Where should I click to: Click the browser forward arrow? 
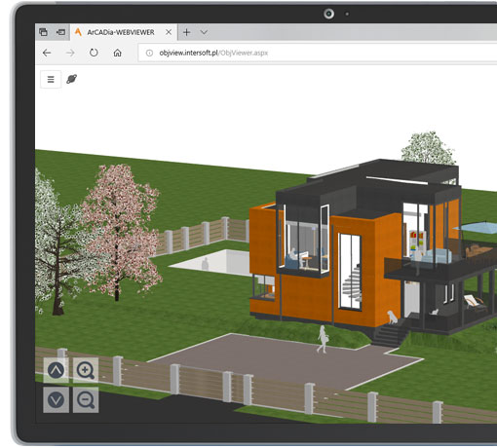pos(70,53)
